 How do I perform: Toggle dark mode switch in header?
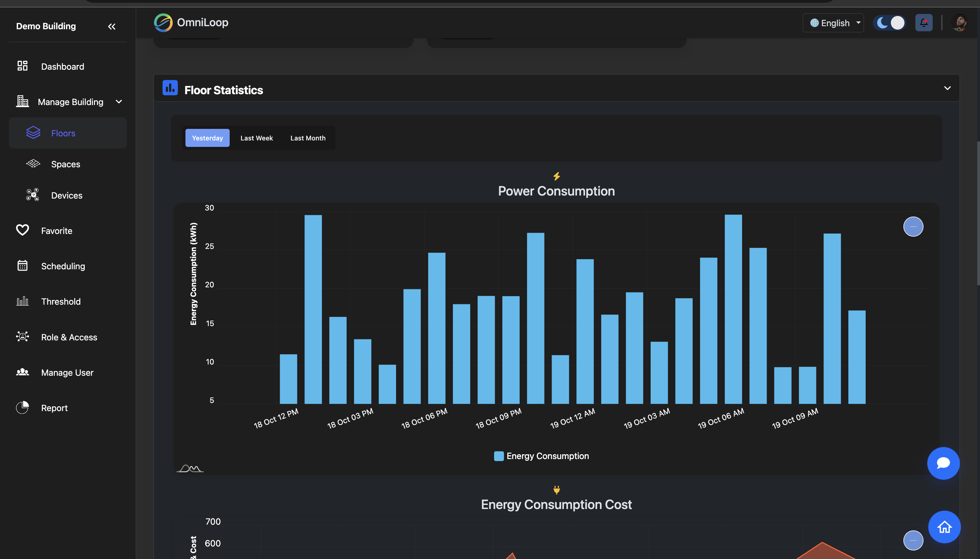coord(890,23)
